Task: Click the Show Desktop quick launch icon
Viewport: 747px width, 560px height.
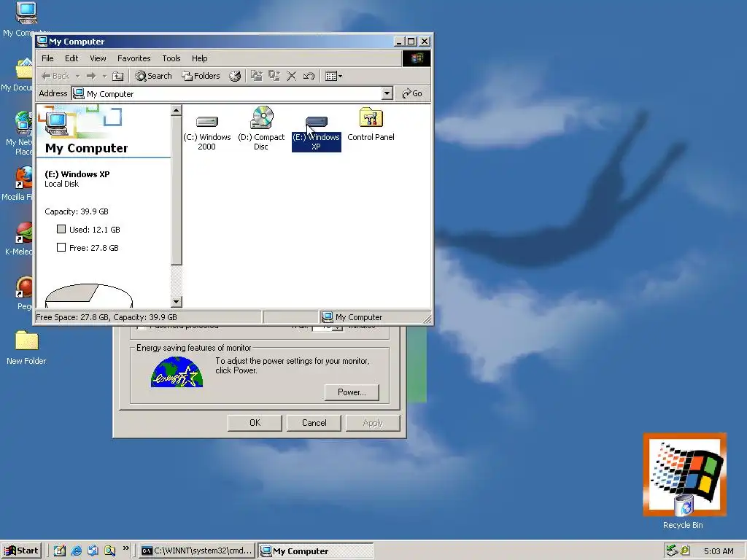Action: coord(60,551)
